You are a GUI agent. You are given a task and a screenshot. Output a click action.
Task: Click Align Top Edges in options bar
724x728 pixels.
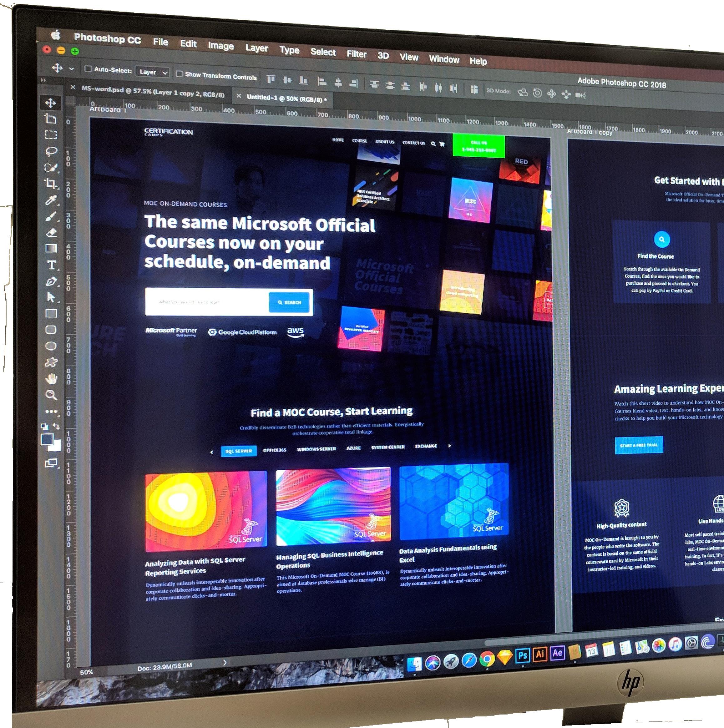(271, 79)
